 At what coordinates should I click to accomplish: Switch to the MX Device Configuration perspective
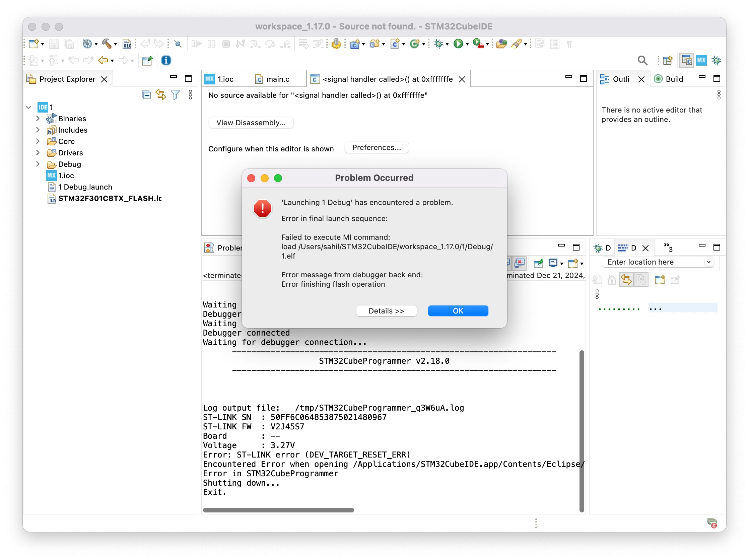tap(701, 61)
